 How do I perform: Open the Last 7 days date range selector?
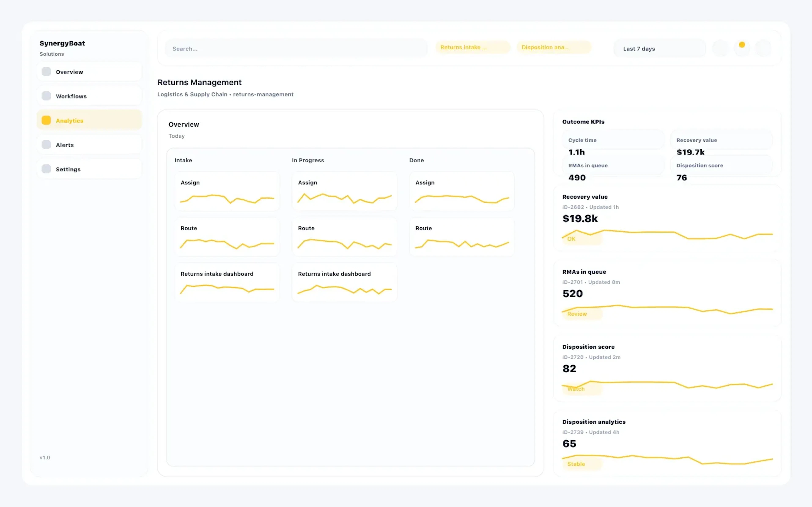(x=659, y=48)
